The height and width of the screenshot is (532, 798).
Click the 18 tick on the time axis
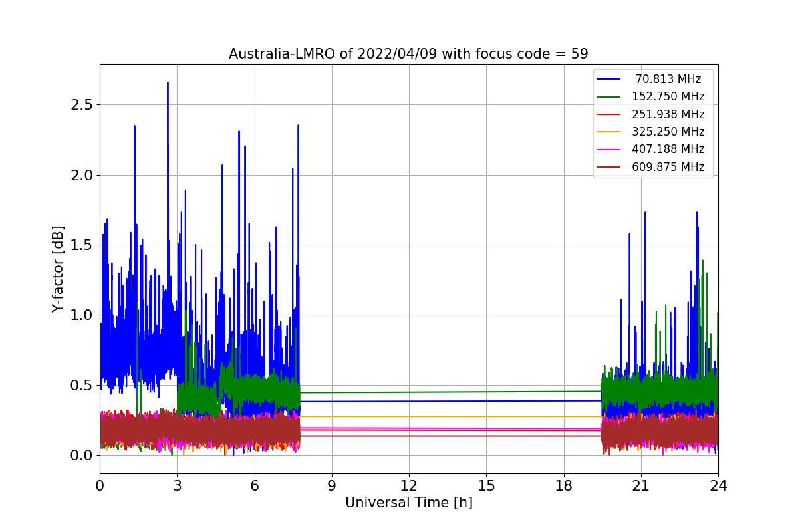click(563, 486)
